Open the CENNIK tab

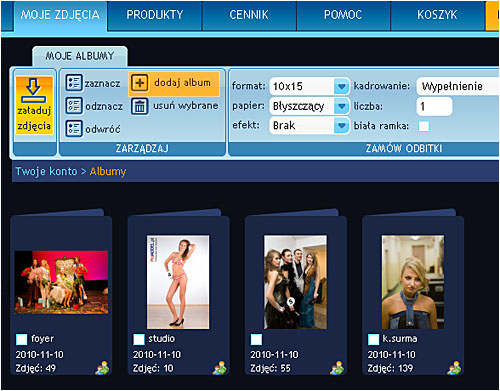(249, 15)
